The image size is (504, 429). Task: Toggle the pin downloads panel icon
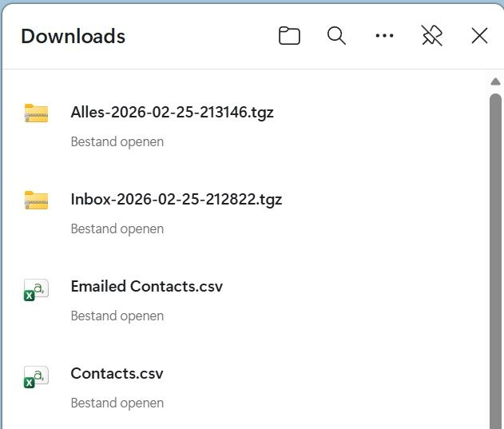coord(431,35)
